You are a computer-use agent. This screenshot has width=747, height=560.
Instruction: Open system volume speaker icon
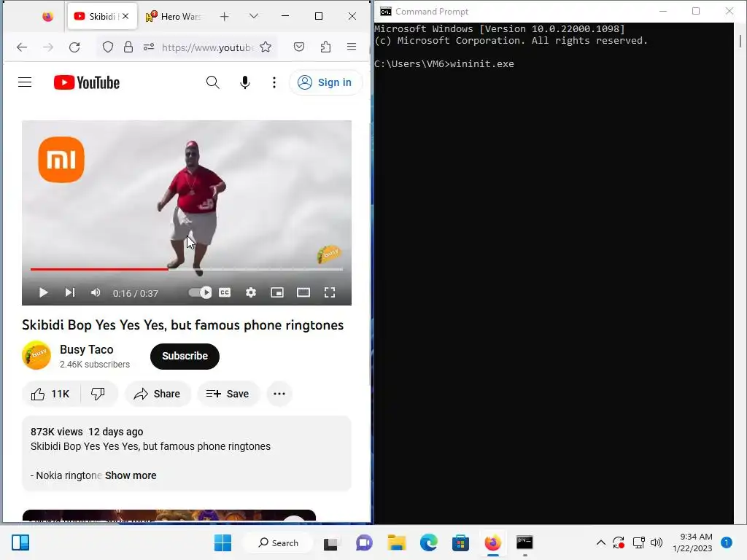coord(657,542)
